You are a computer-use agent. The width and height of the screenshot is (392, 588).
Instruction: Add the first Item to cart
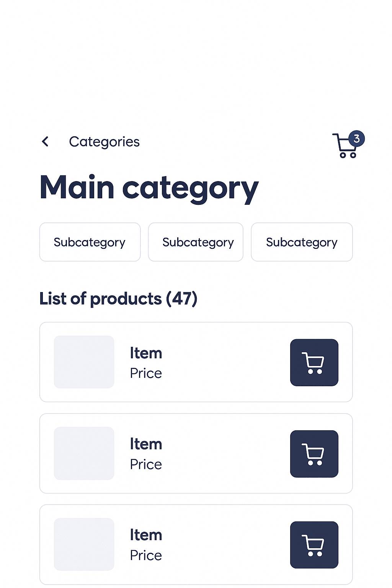tap(314, 362)
